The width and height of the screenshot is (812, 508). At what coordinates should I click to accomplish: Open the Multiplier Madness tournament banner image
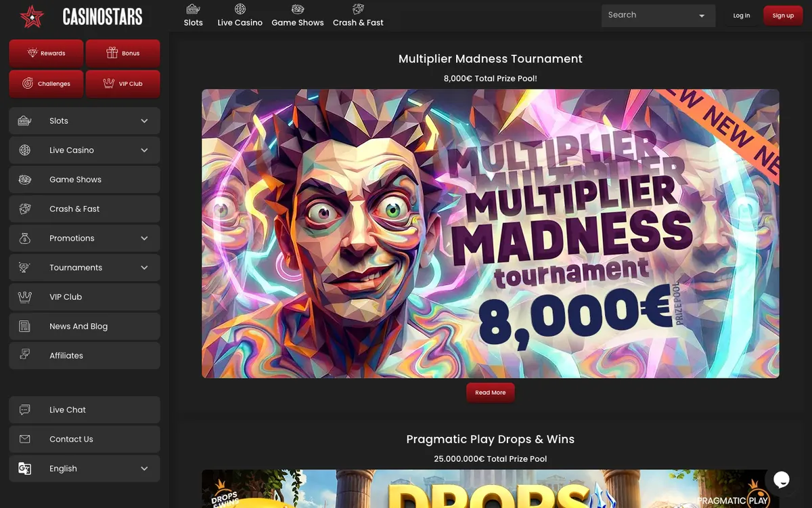point(491,234)
